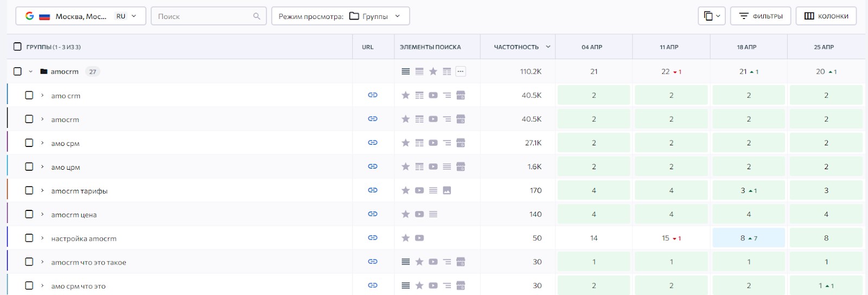Image resolution: width=868 pixels, height=295 pixels.
Task: Open URL link icon for amo crm row
Action: [x=373, y=95]
